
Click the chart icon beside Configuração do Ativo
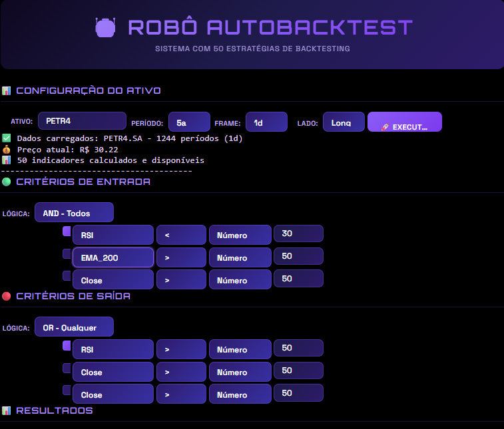7,90
